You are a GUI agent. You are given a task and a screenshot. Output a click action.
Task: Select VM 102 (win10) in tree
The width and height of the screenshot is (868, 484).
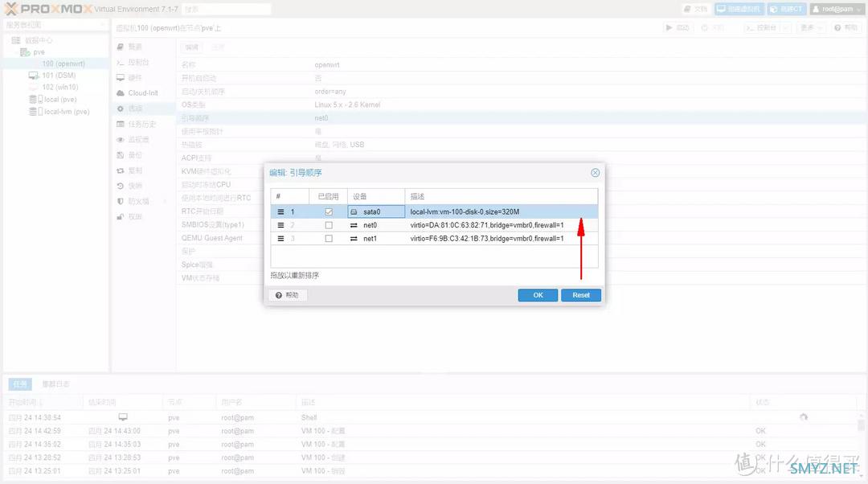point(59,88)
